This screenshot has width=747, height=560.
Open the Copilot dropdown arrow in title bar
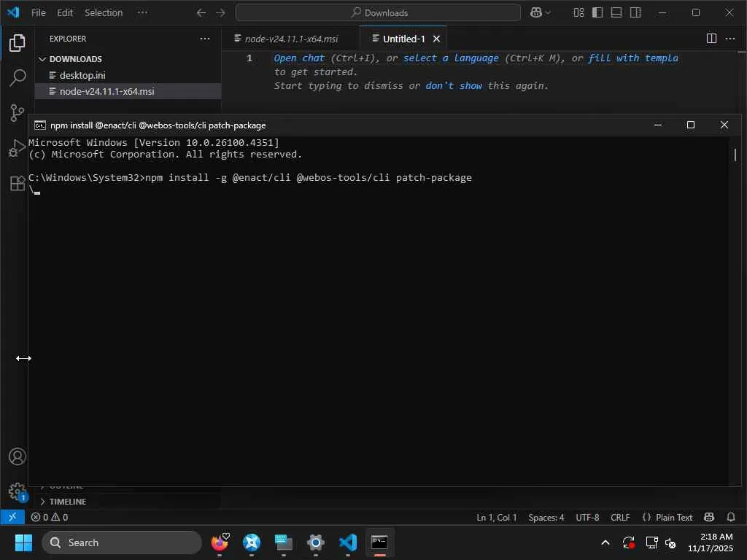point(548,13)
